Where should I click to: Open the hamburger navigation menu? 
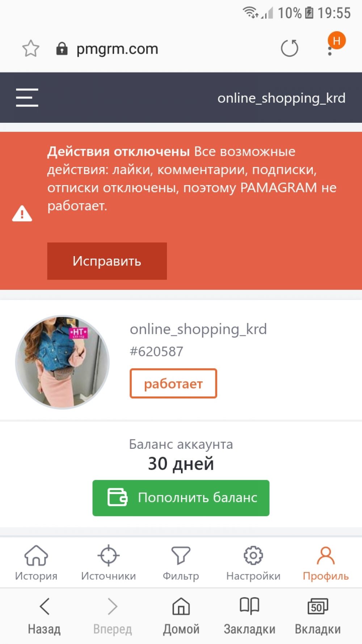[27, 97]
